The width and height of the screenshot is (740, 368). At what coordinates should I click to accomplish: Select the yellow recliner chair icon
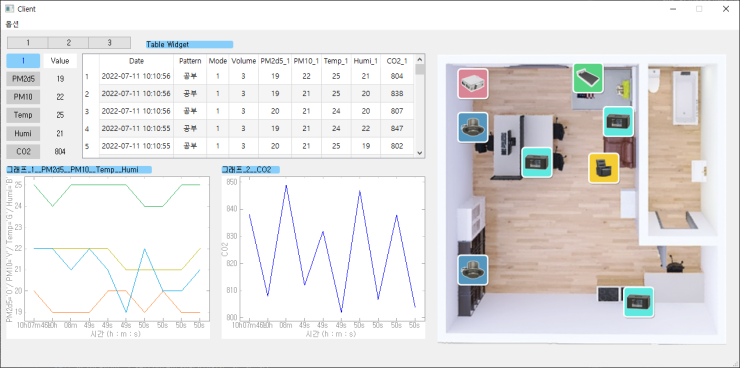pos(604,168)
